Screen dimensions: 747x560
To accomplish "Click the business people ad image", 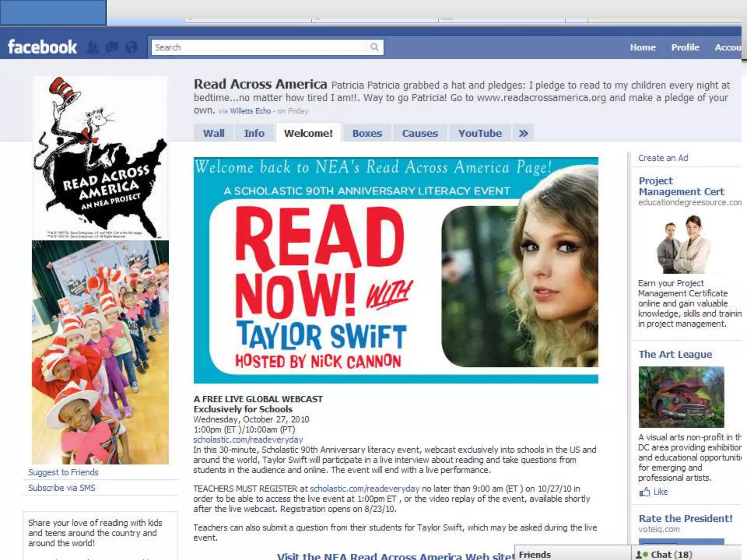I will click(x=684, y=244).
